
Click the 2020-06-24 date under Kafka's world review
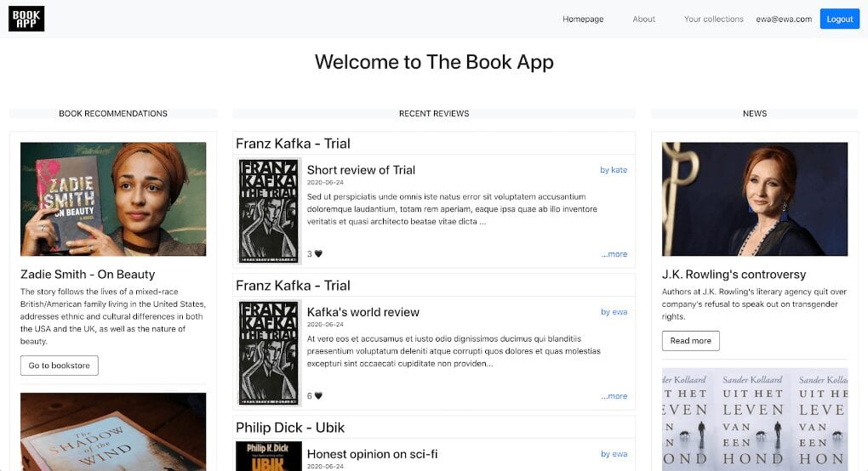(x=325, y=325)
